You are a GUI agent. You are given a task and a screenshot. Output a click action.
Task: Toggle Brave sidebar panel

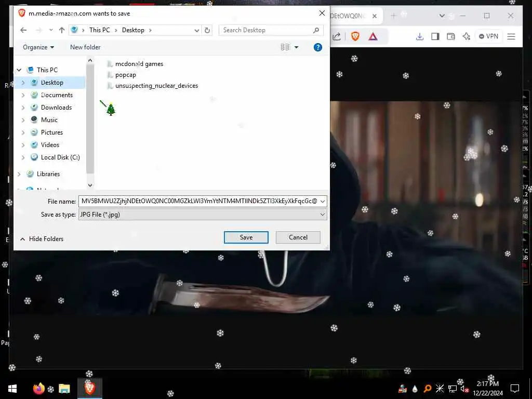435,36
